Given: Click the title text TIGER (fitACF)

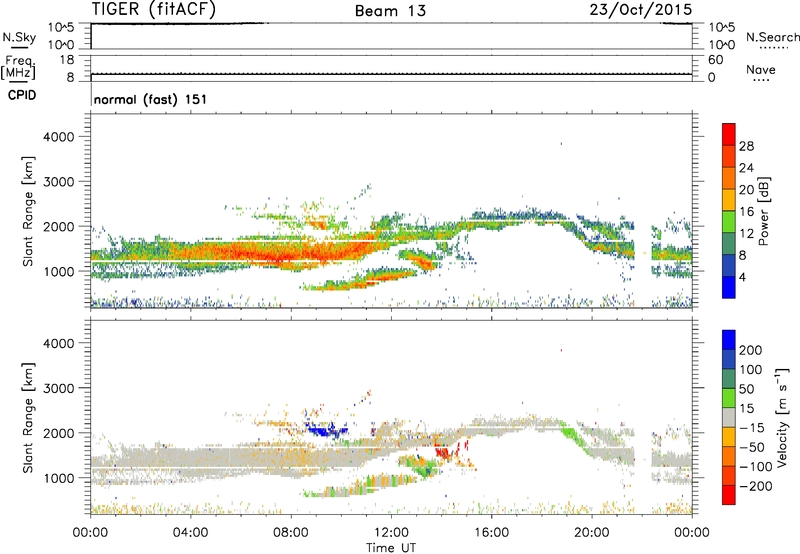Looking at the screenshot, I should pos(154,9).
